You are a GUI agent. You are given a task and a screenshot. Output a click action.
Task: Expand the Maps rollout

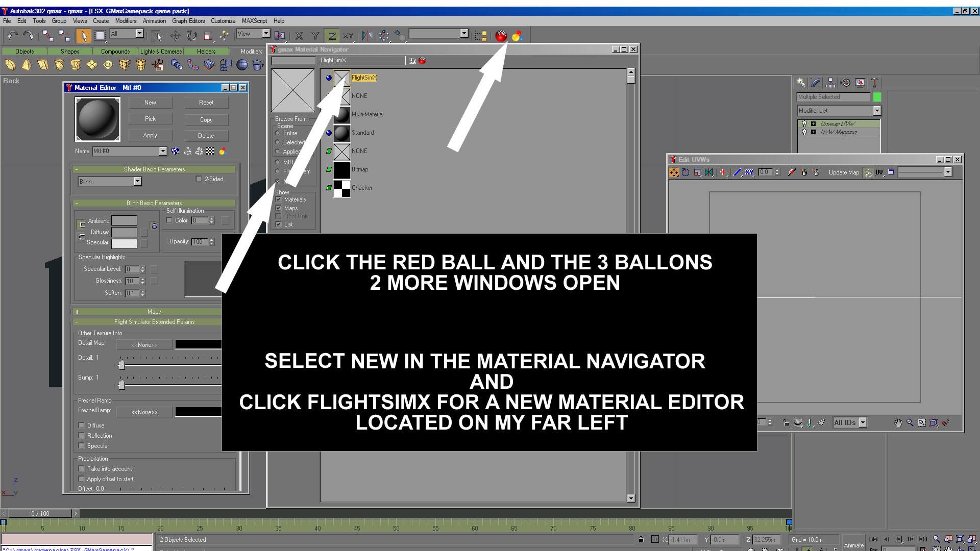154,312
